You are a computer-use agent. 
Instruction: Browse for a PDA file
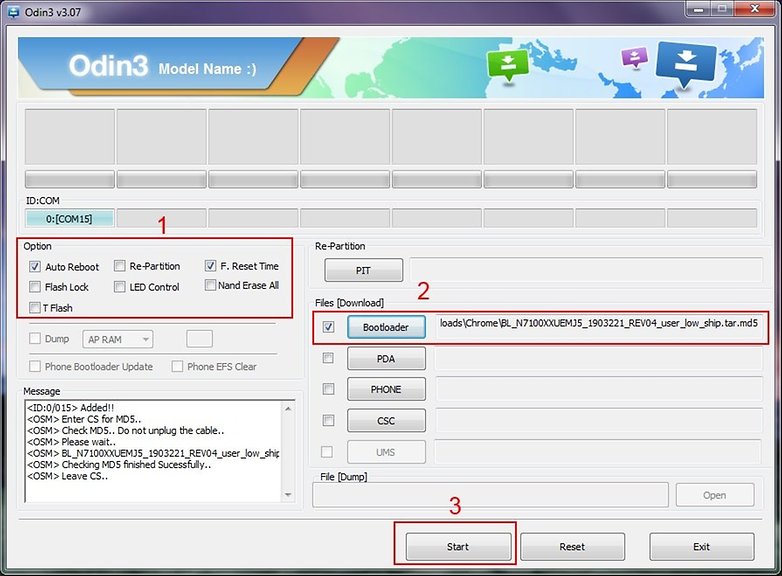tap(387, 359)
